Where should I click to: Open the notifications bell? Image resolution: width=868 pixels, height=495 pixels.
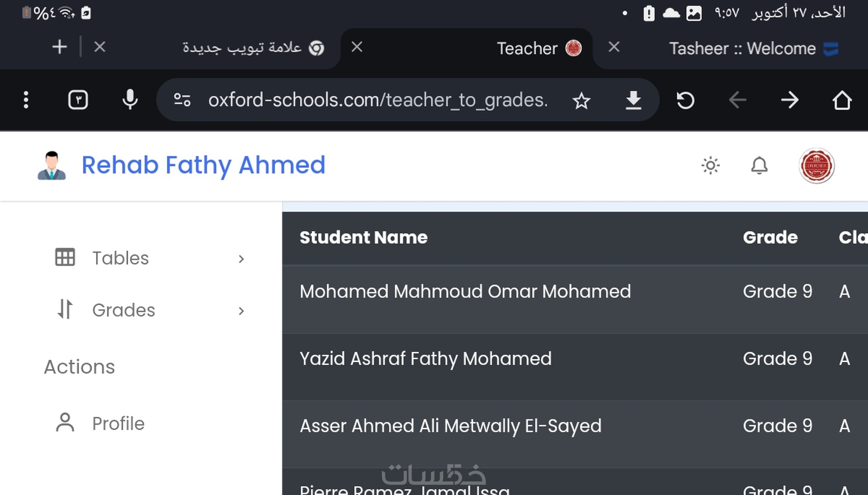759,165
